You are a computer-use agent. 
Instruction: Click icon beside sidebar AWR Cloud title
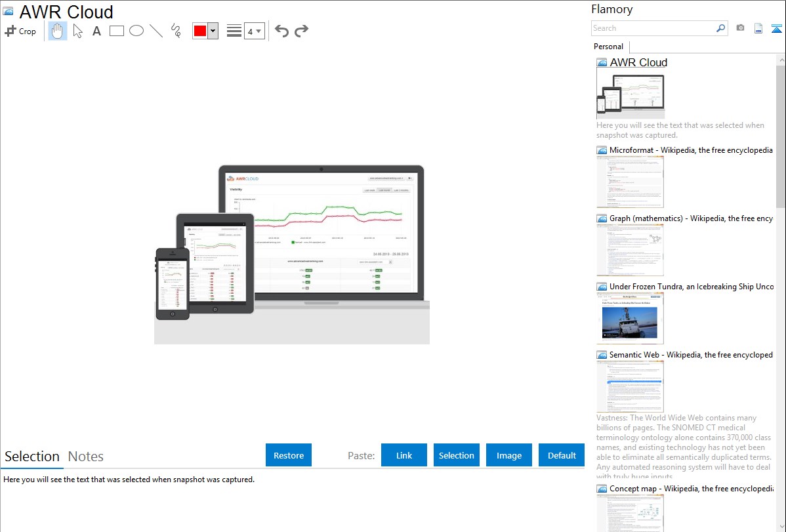(x=602, y=63)
